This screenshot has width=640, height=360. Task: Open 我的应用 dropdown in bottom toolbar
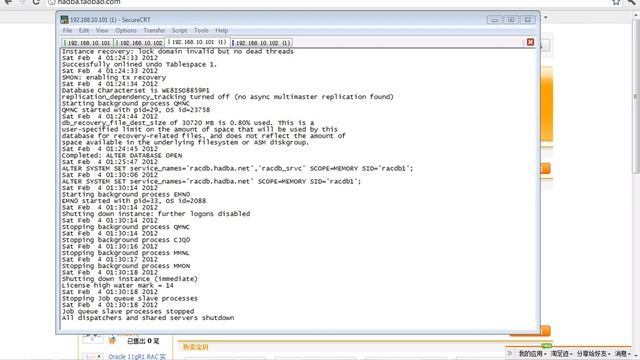[x=532, y=353]
